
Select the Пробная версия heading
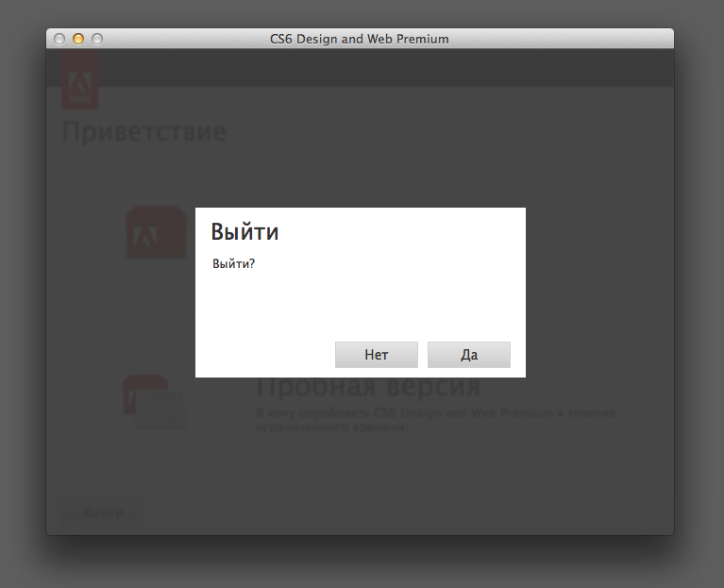click(368, 388)
